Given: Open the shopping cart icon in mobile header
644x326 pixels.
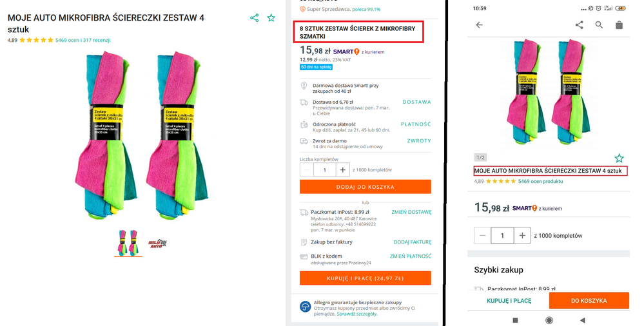Looking at the screenshot, I should [x=619, y=25].
